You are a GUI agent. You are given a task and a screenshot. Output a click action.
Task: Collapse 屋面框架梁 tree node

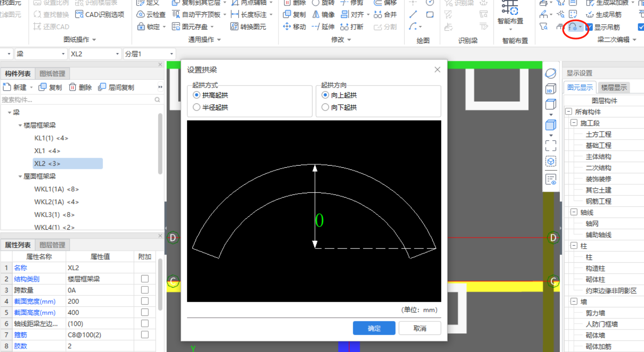[x=20, y=176]
